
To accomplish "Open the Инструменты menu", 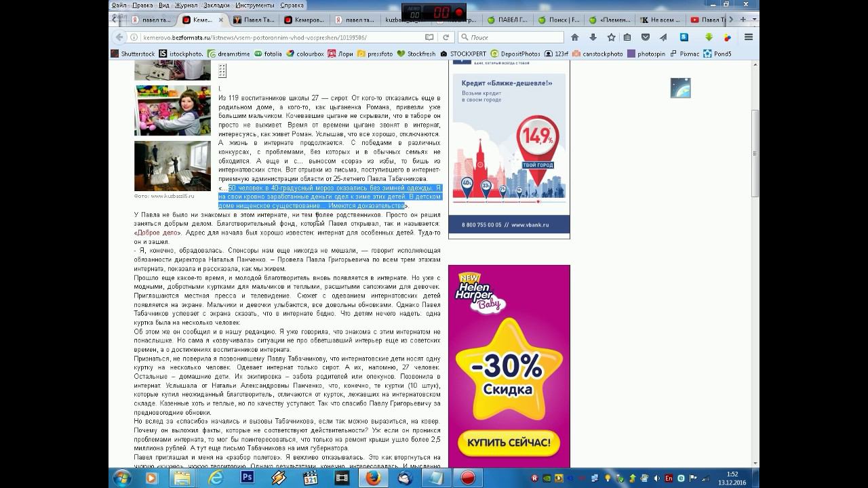I will pos(255,5).
